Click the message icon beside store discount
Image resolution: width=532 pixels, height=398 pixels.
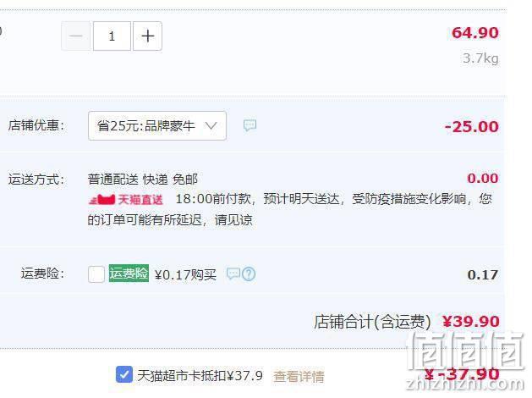[250, 125]
